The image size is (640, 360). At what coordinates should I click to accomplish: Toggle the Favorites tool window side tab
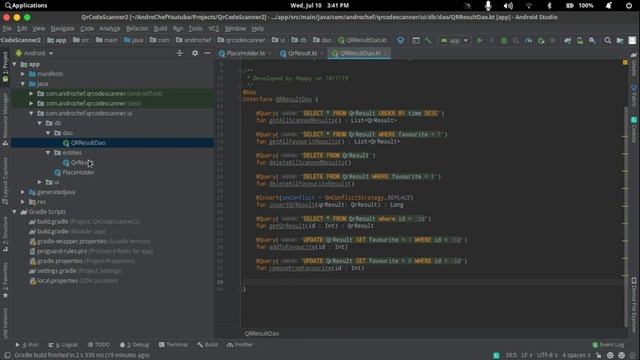pos(5,280)
